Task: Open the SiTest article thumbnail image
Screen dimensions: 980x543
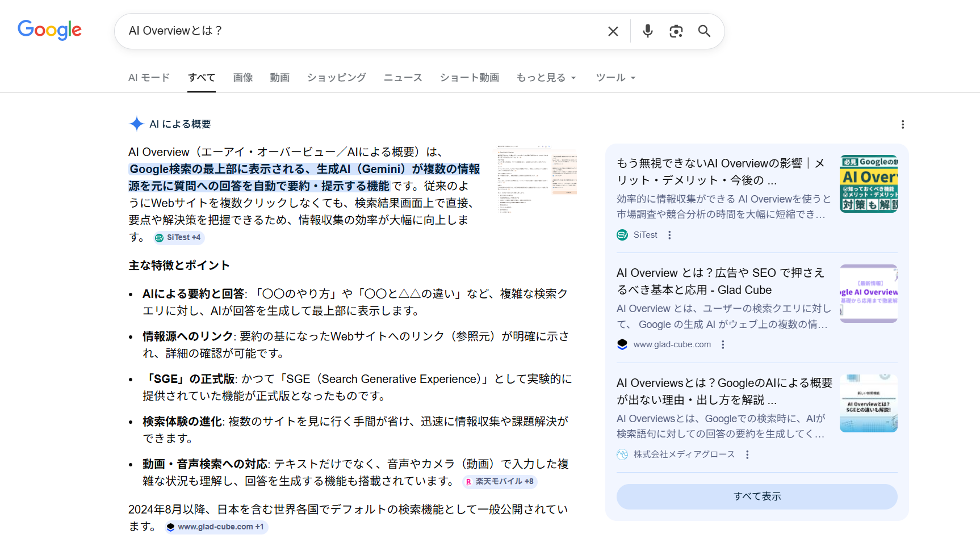Action: pyautogui.click(x=869, y=184)
